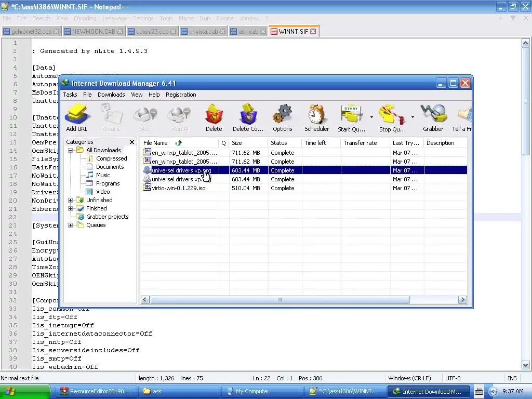Close the WINNT.SIF tab in Notepad++

(x=313, y=32)
